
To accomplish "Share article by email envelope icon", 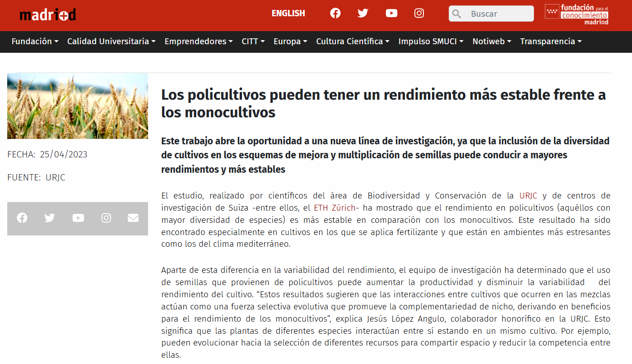I will click(133, 218).
